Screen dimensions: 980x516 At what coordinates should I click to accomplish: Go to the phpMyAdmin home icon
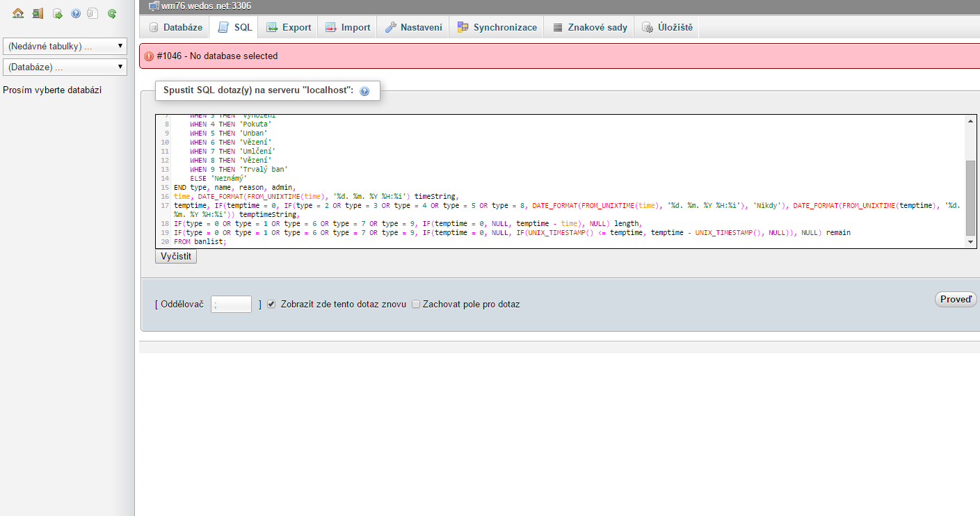point(19,13)
